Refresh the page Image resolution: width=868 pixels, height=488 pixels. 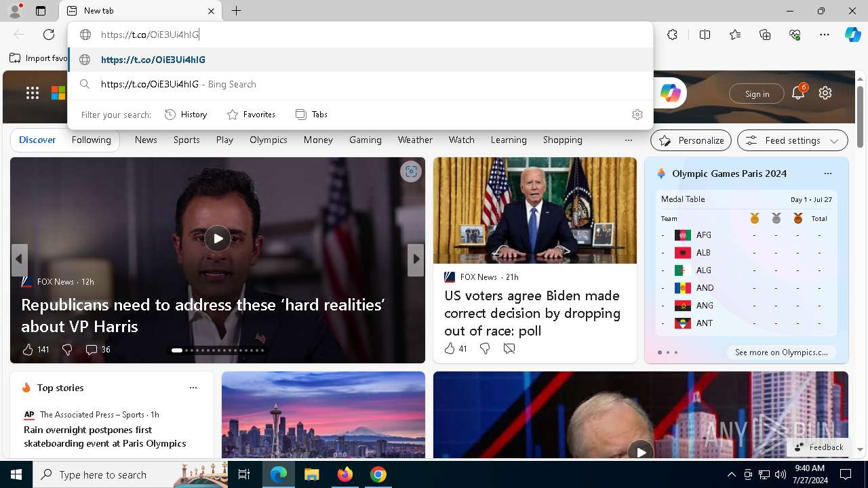[49, 35]
